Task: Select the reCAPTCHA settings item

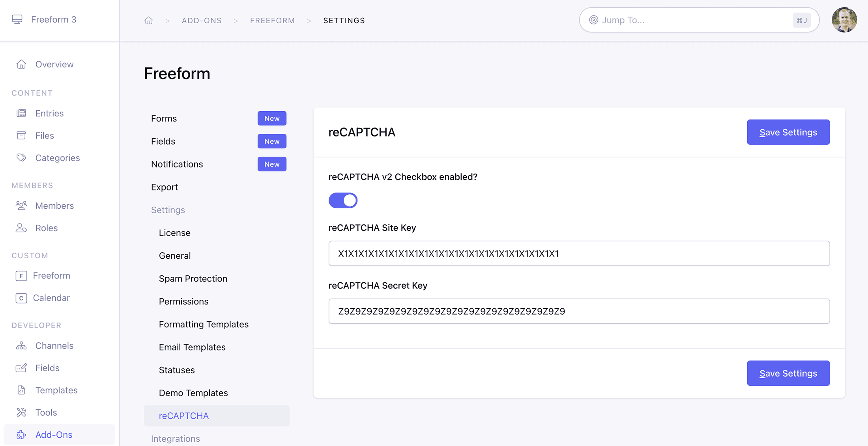Action: coord(217,416)
